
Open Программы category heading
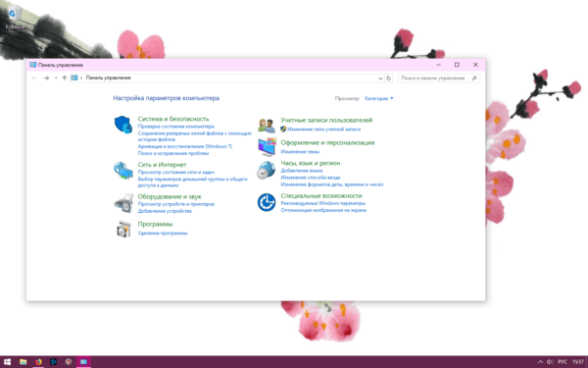tap(155, 224)
